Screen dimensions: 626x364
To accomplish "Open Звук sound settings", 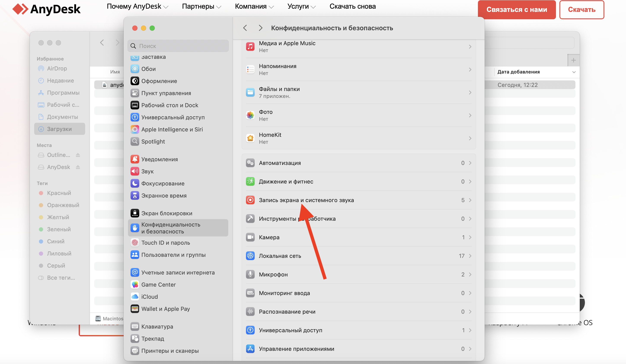I will tap(178, 171).
